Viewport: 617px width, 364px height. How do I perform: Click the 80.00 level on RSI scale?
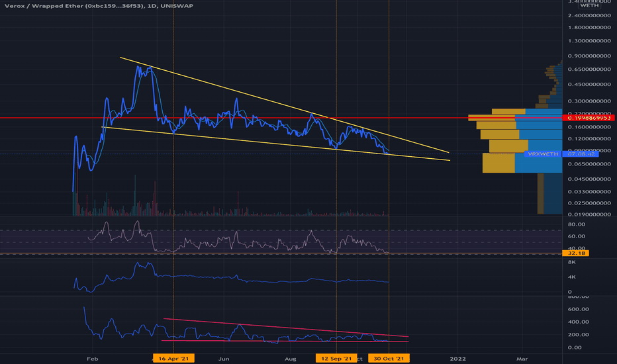(577, 224)
